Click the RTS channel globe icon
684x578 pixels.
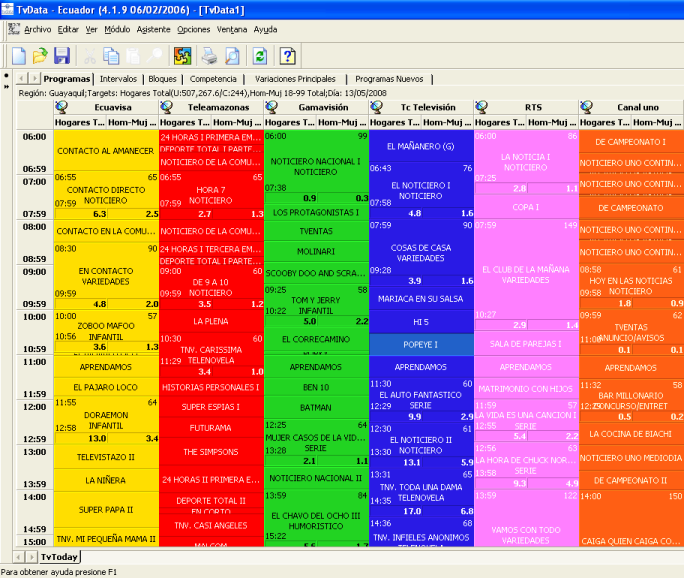482,107
